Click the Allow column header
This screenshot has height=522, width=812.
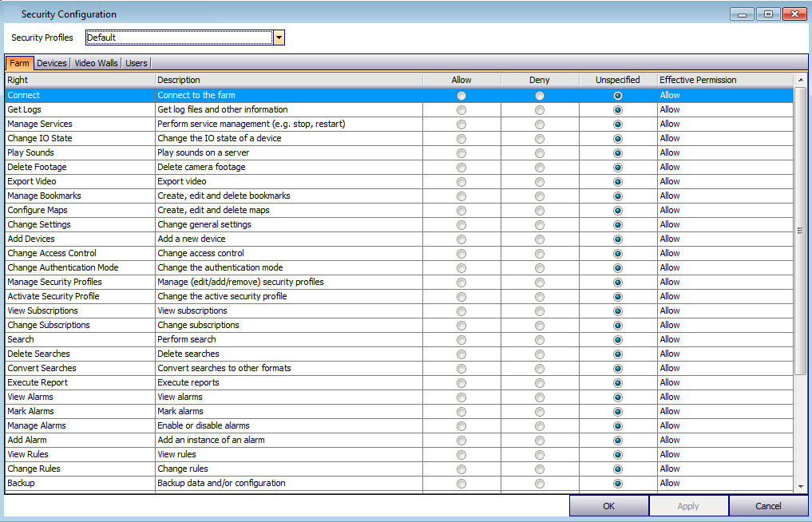pyautogui.click(x=461, y=80)
